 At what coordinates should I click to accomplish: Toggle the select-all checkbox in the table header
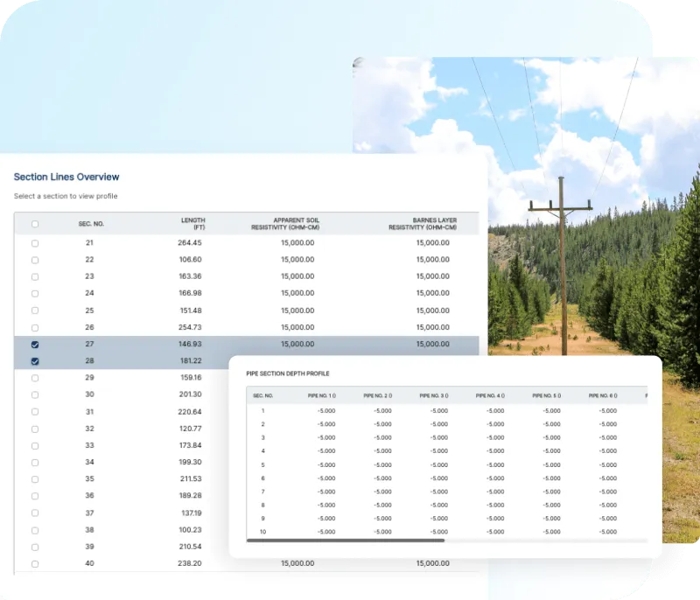click(35, 224)
